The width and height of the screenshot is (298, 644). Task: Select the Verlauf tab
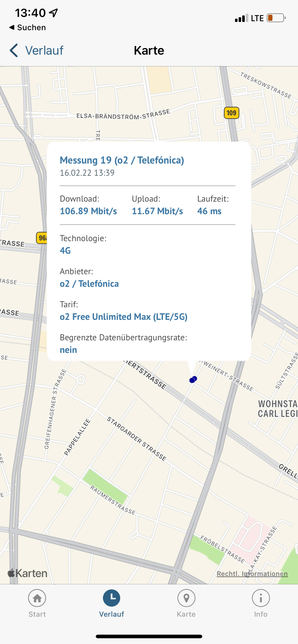(112, 604)
